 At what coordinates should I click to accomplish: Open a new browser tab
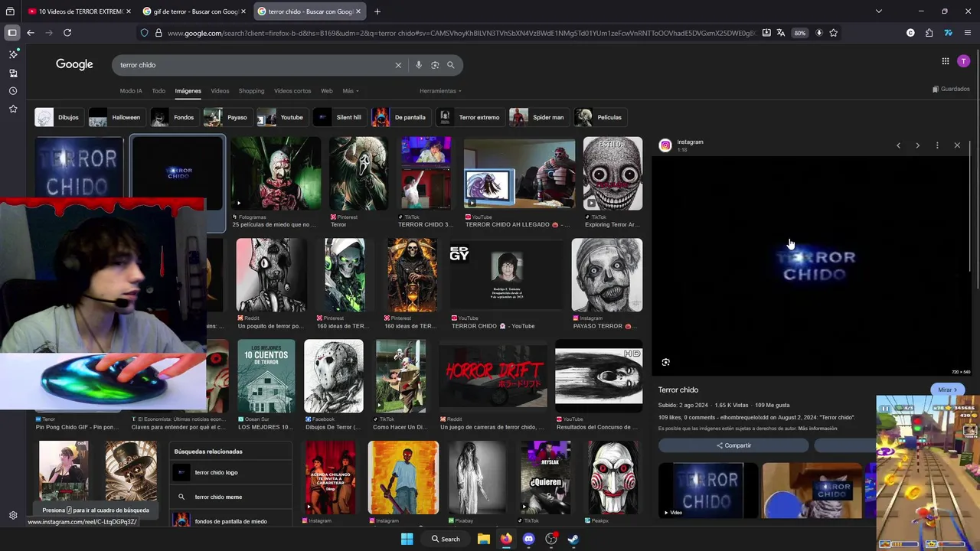click(377, 11)
